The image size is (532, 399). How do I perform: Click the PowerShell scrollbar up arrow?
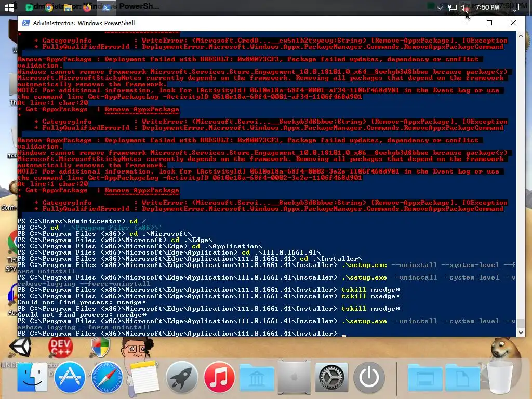(521, 36)
